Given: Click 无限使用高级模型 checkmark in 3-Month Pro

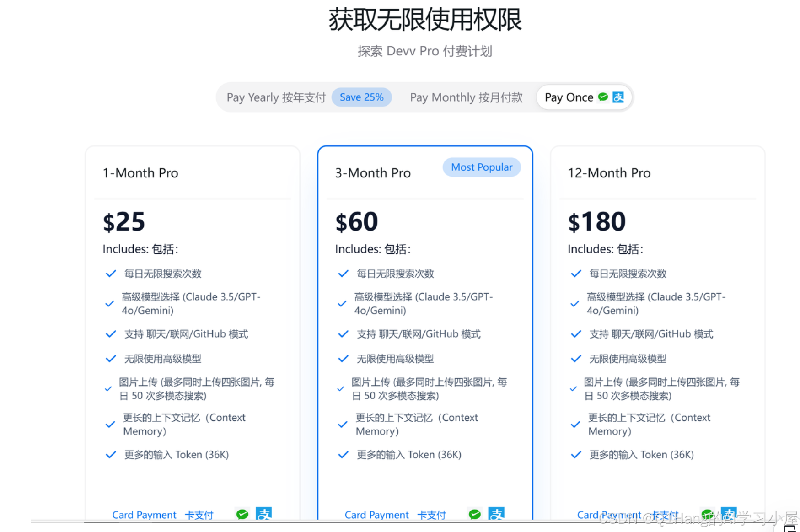Looking at the screenshot, I should [343, 359].
